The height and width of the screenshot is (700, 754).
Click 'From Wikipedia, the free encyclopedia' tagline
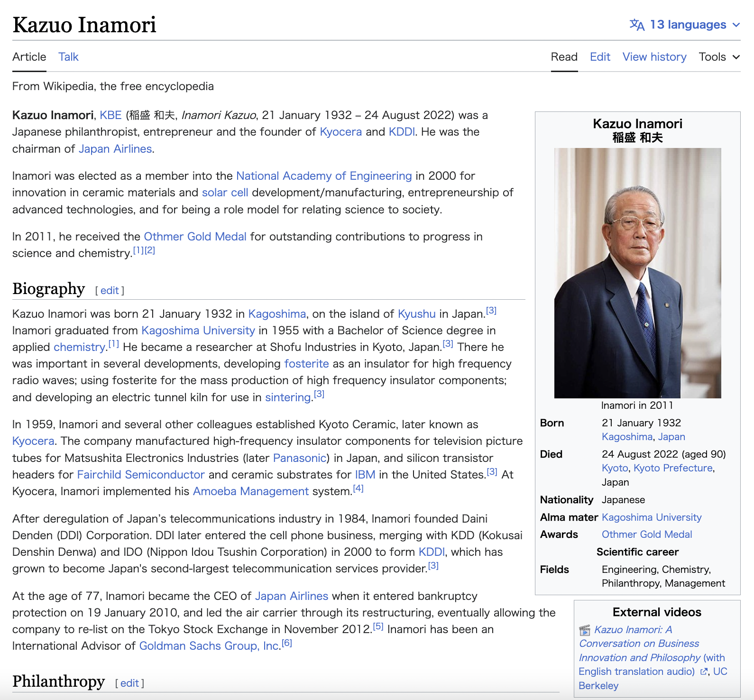113,86
